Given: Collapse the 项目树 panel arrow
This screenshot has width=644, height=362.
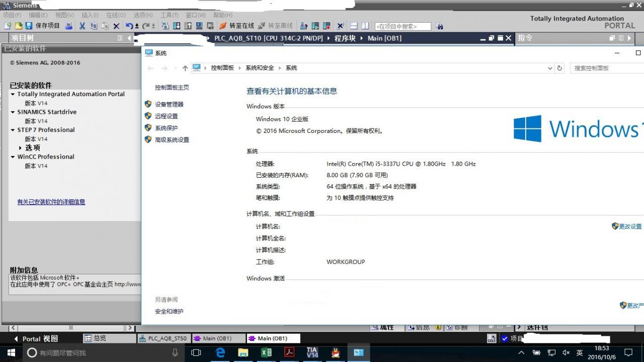Looking at the screenshot, I should pyautogui.click(x=129, y=38).
